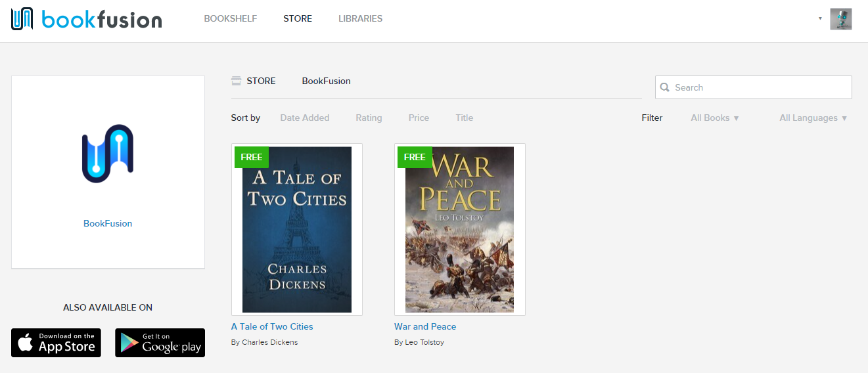Click the magnifying glass search icon
The width and height of the screenshot is (868, 373).
[665, 87]
